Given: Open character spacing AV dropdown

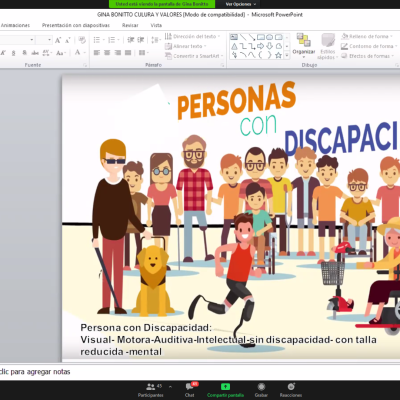Looking at the screenshot, I should click(x=47, y=53).
